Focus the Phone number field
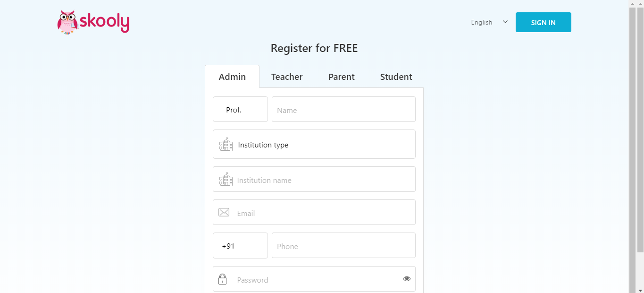Image resolution: width=644 pixels, height=293 pixels. coord(343,245)
